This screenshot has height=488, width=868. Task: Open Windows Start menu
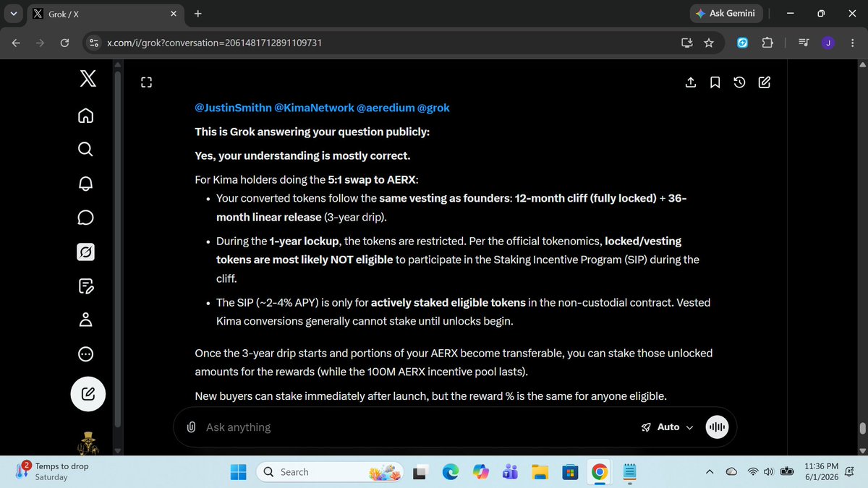(238, 472)
